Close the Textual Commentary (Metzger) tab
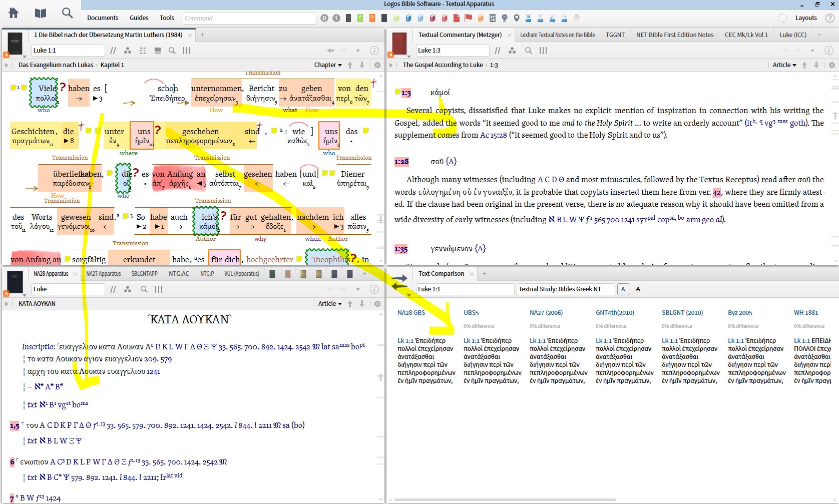 tap(510, 35)
